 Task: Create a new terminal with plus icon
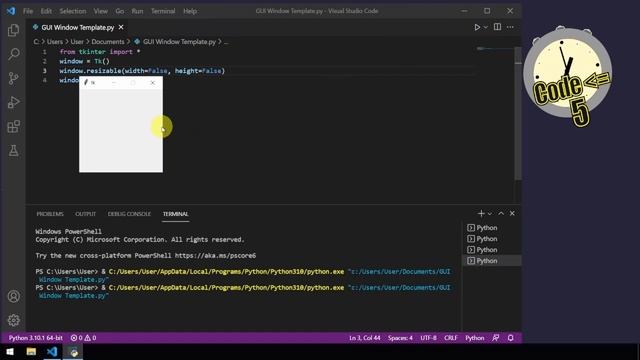point(481,213)
